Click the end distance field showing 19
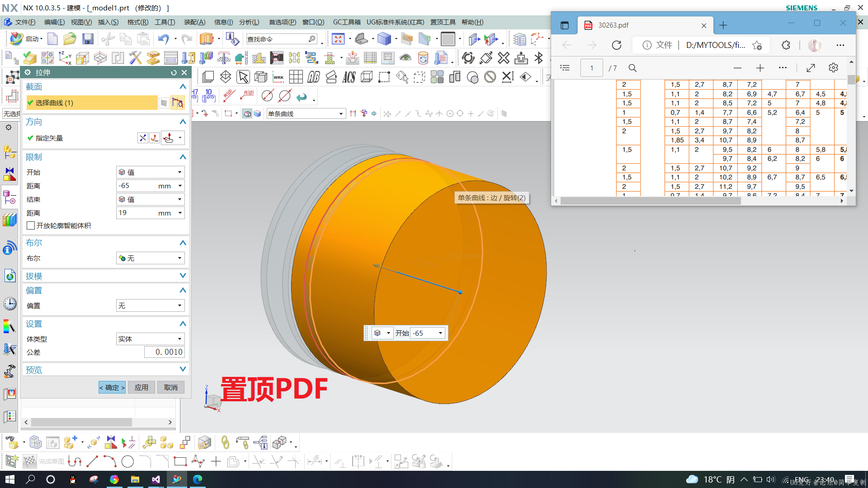The image size is (868, 488). point(151,213)
